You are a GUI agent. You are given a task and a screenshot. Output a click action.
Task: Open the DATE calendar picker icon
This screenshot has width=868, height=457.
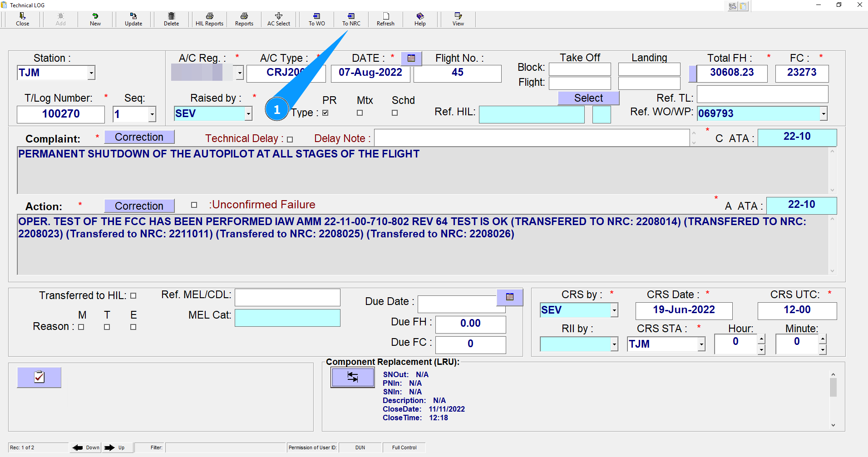[x=411, y=58]
